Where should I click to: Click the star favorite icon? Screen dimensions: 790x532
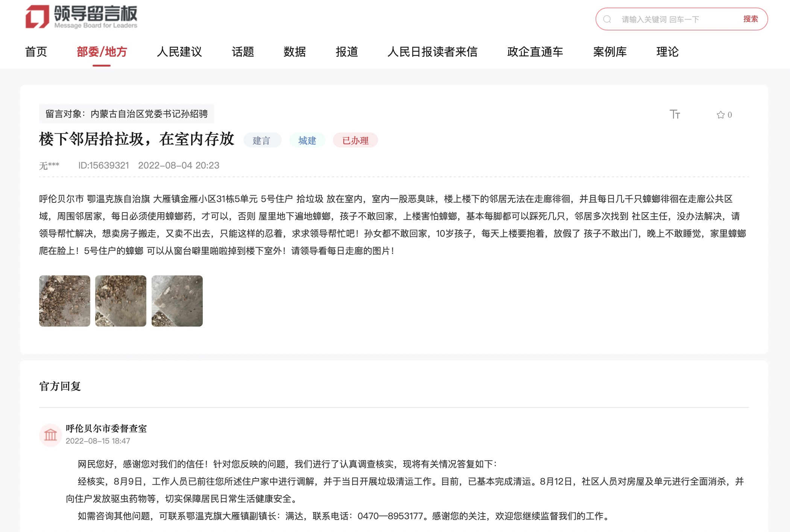click(x=720, y=115)
